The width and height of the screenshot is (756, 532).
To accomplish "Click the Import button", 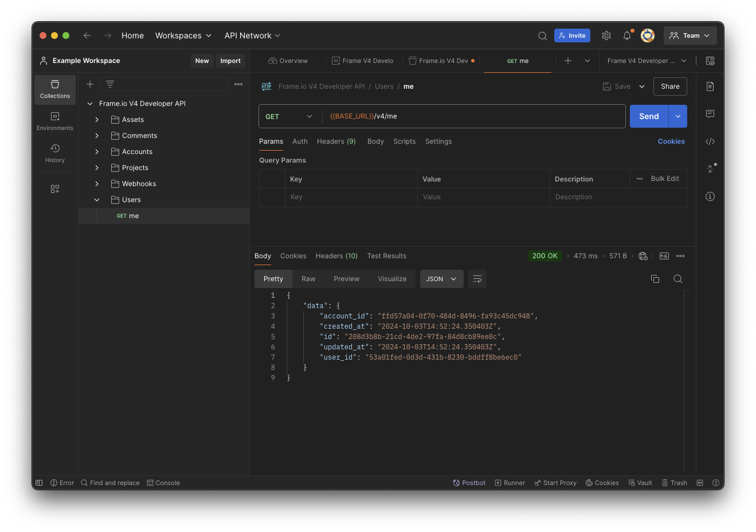I will (230, 61).
